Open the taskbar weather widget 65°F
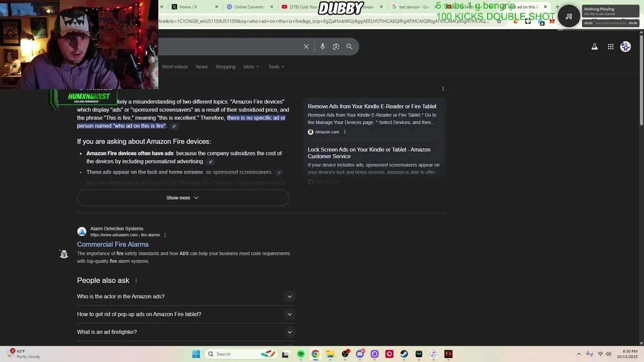Screen dimensions: 644x362 click(x=23, y=354)
